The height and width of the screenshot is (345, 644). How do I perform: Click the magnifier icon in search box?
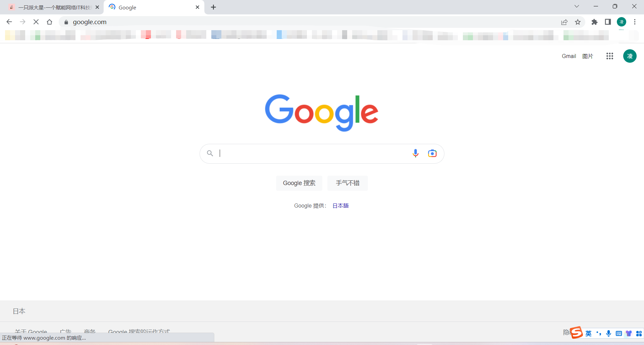tap(210, 153)
